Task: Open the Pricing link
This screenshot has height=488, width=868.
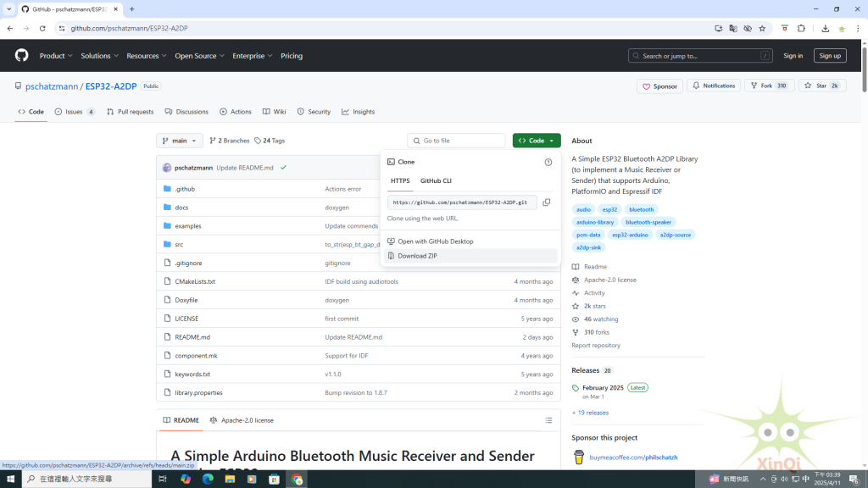Action: point(292,56)
